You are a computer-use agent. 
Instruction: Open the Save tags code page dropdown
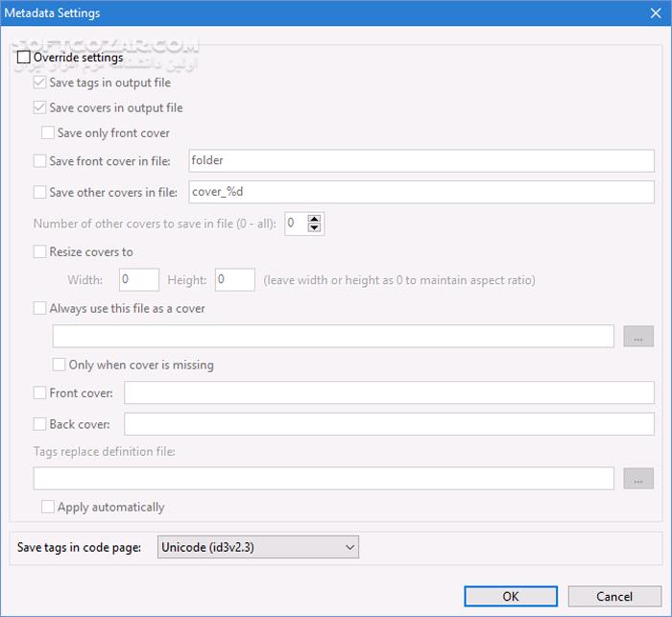(257, 547)
